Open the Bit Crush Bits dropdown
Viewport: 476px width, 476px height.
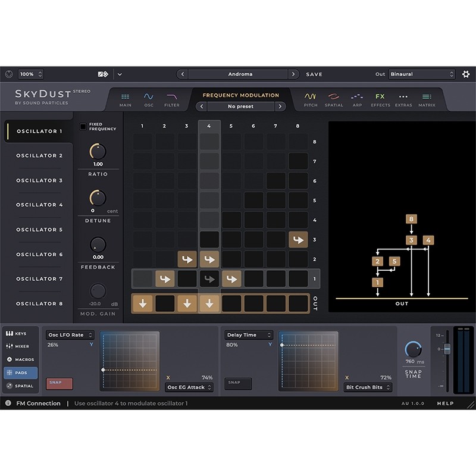[x=368, y=387]
